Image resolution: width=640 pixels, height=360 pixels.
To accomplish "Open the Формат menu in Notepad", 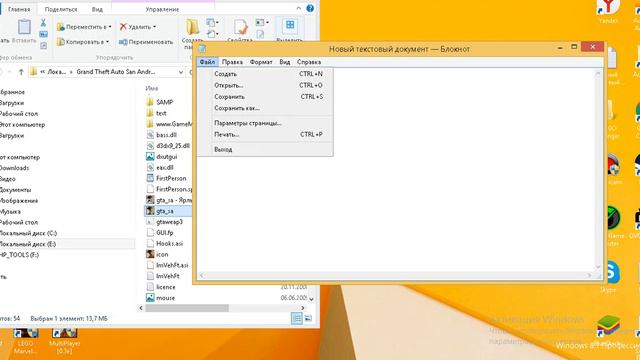I will (261, 62).
